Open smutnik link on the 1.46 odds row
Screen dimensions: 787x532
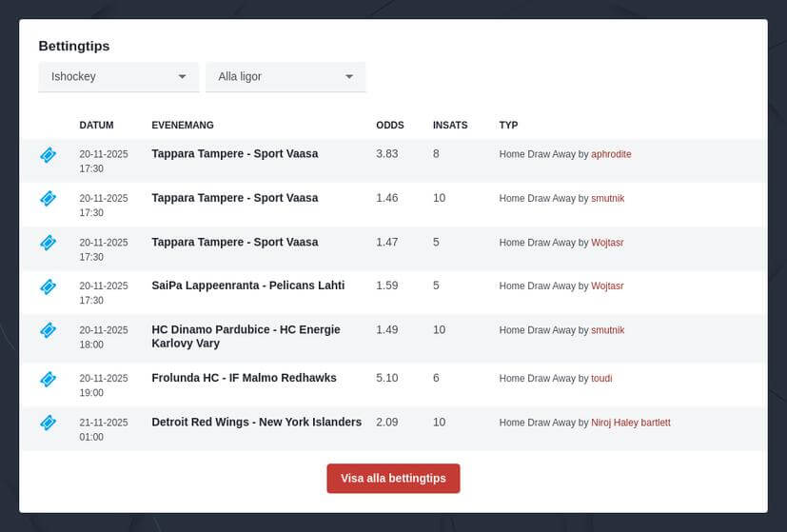coord(607,199)
